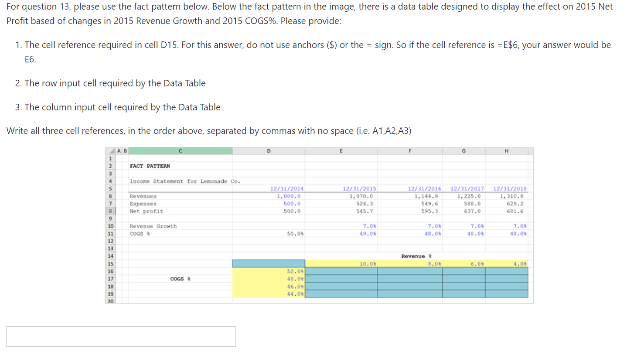
Task: Select column F header in the spreadsheet
Action: point(410,151)
